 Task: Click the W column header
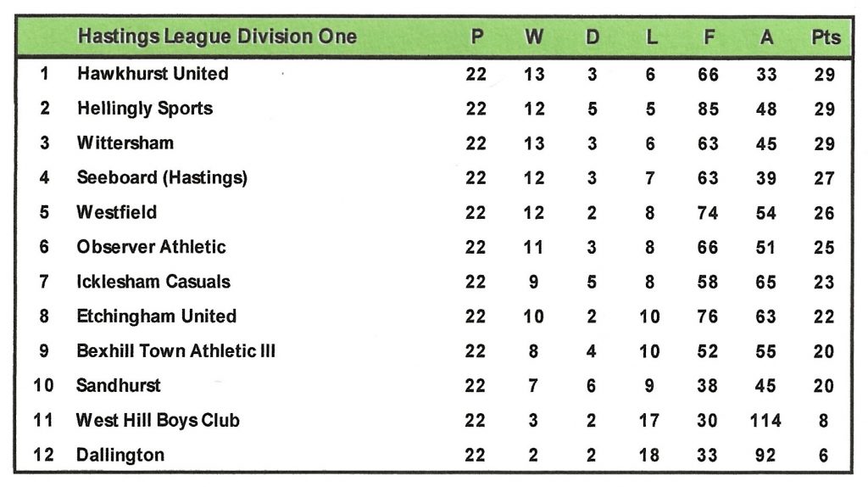point(534,37)
